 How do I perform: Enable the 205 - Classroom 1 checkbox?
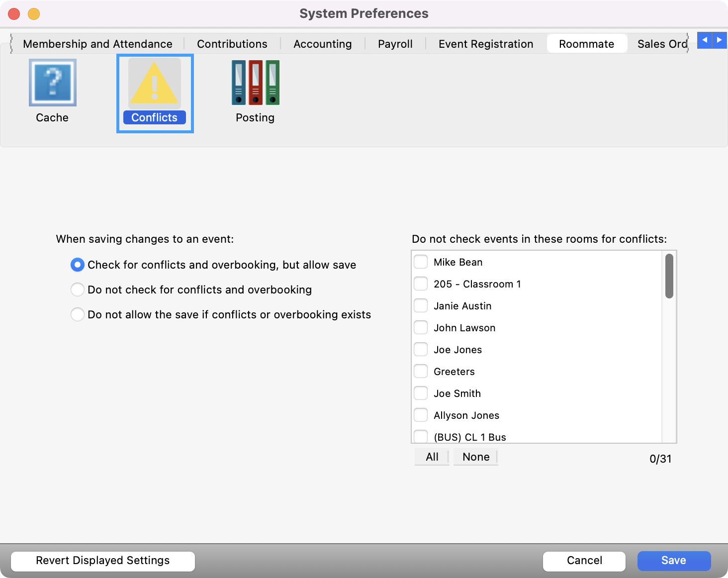tap(421, 284)
